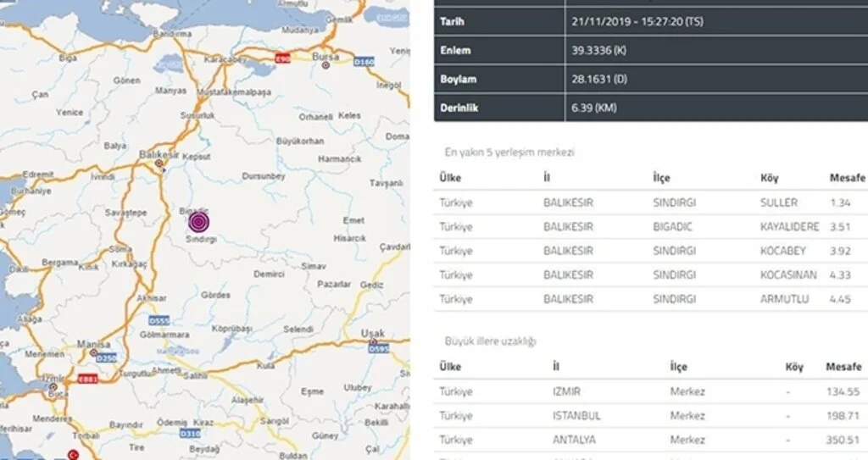Click the Mesafe column header in first table
This screenshot has height=460, width=868.
click(847, 178)
